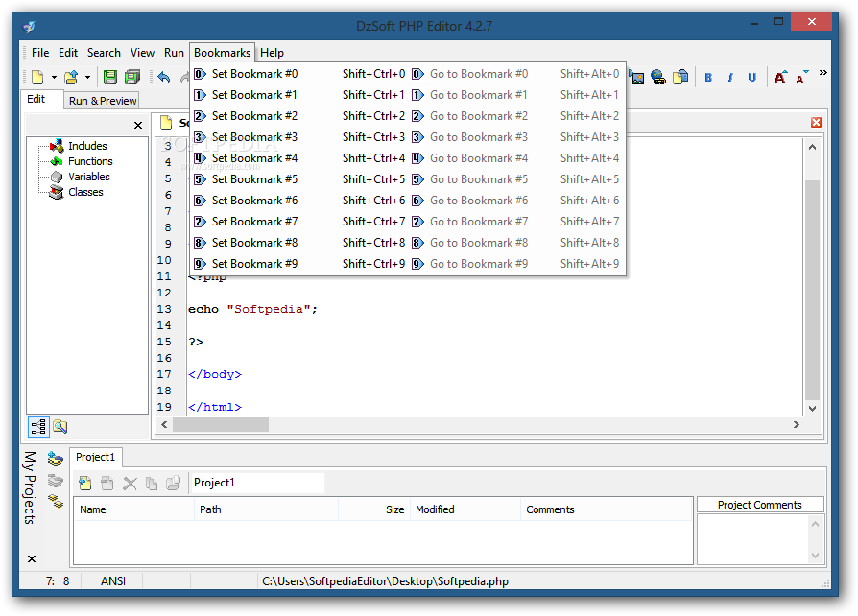Click the editor vertical scrollbar up arrow
The height and width of the screenshot is (616, 858).
click(812, 147)
